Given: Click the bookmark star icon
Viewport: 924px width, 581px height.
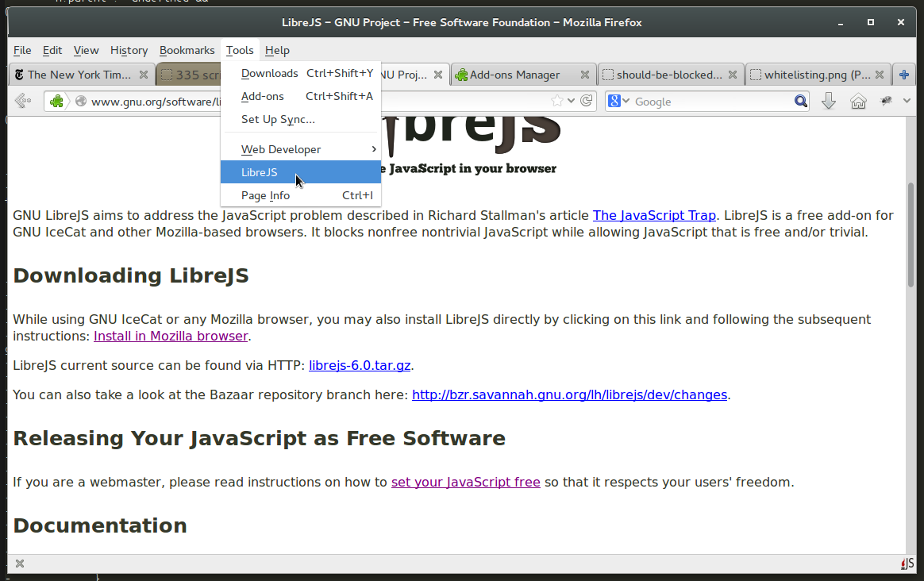Looking at the screenshot, I should (557, 101).
